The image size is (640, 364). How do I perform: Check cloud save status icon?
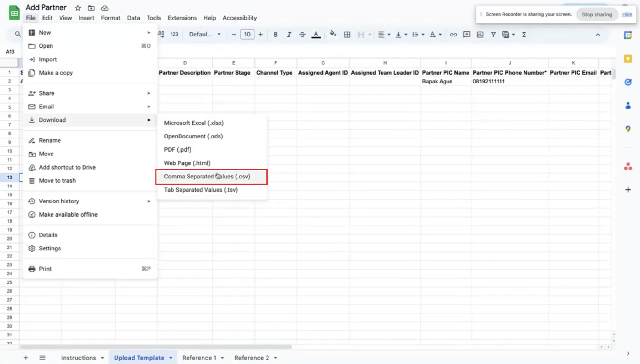coord(105,8)
